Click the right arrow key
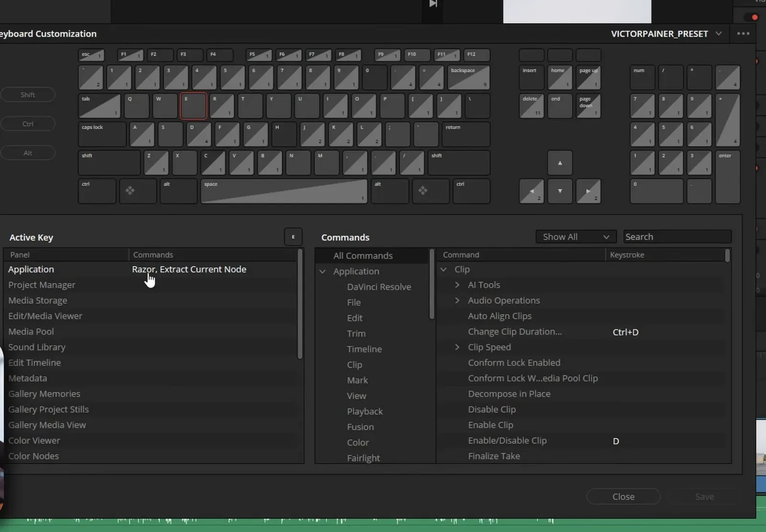The image size is (766, 532). tap(588, 191)
